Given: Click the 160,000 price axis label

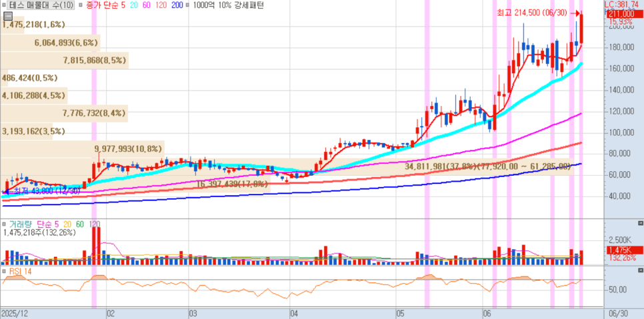Looking at the screenshot, I should tap(622, 69).
